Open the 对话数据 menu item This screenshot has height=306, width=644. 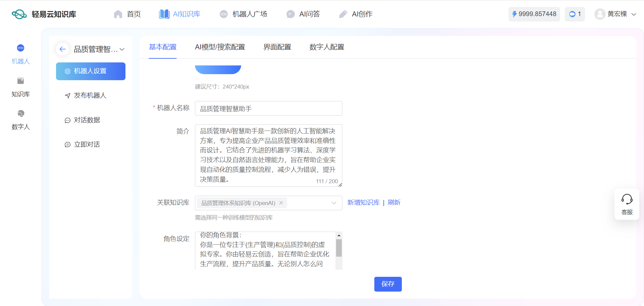[91, 120]
